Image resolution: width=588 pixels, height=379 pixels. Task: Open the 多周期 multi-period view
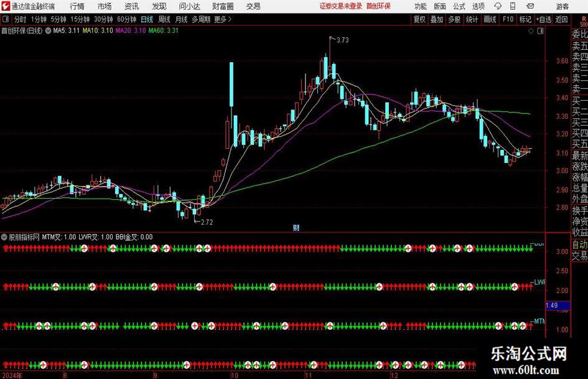click(x=200, y=19)
